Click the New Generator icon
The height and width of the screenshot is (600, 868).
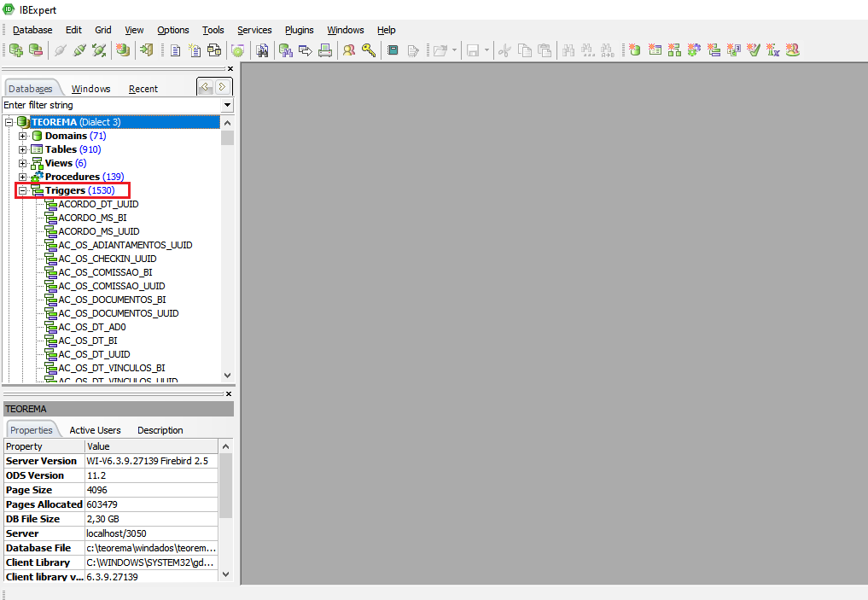[x=733, y=50]
